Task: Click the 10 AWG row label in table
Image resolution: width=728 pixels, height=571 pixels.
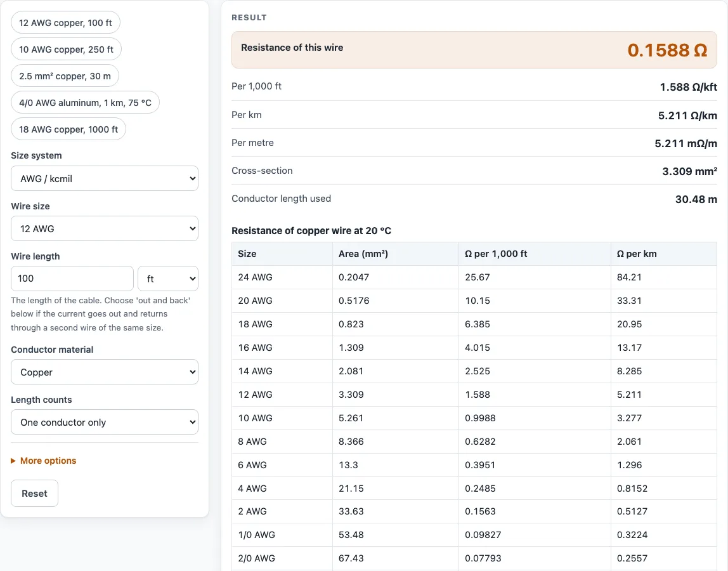Action: (x=255, y=418)
